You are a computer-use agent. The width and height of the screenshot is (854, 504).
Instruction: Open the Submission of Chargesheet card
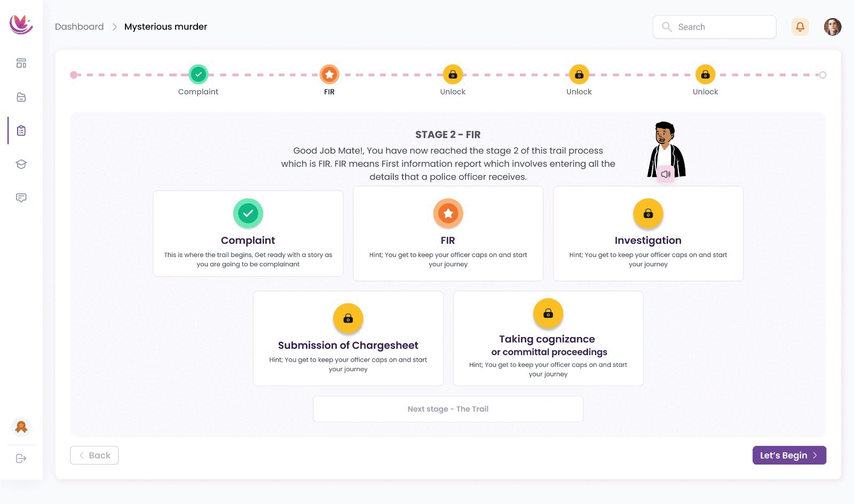pyautogui.click(x=348, y=338)
